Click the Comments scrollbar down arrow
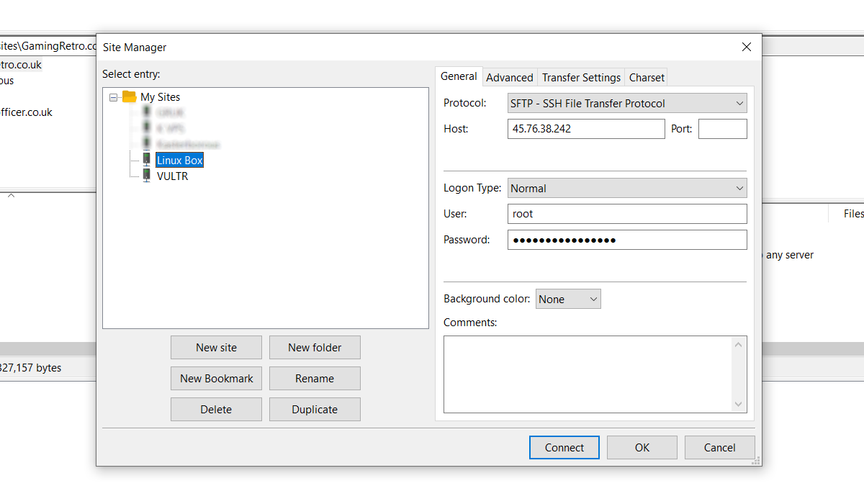The height and width of the screenshot is (504, 864). [x=738, y=405]
